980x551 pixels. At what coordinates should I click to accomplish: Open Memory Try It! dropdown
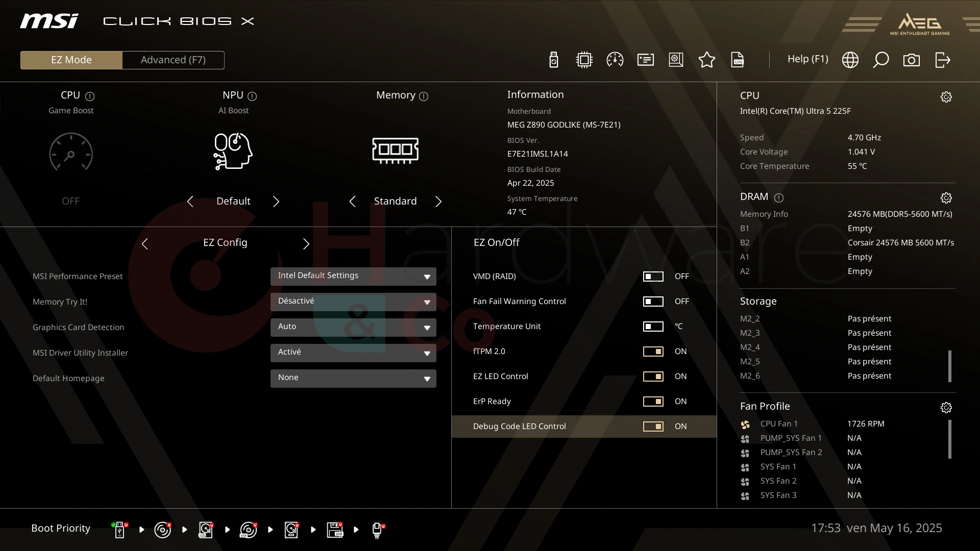tap(353, 302)
